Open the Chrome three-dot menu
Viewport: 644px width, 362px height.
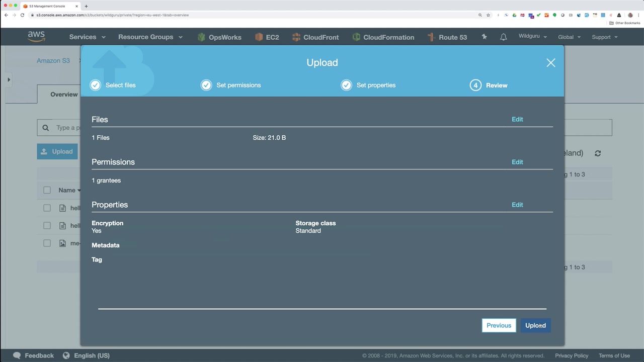(638, 15)
